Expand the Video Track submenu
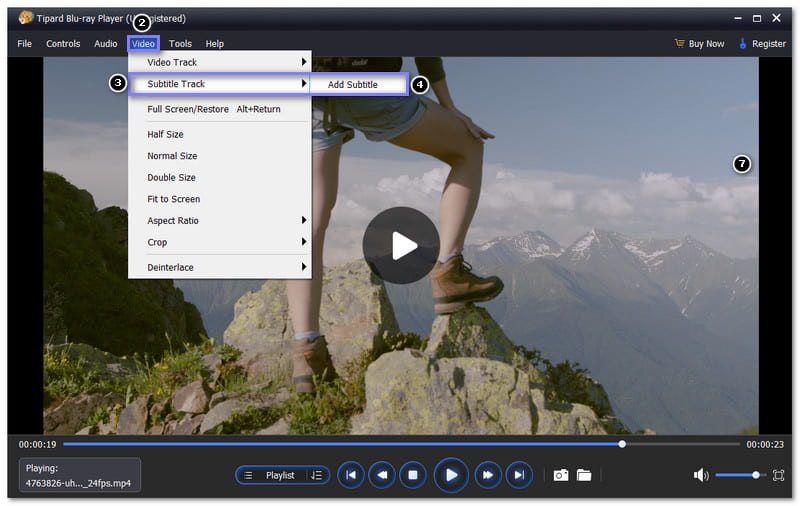Screen dimensions: 800x506 pyautogui.click(x=219, y=62)
